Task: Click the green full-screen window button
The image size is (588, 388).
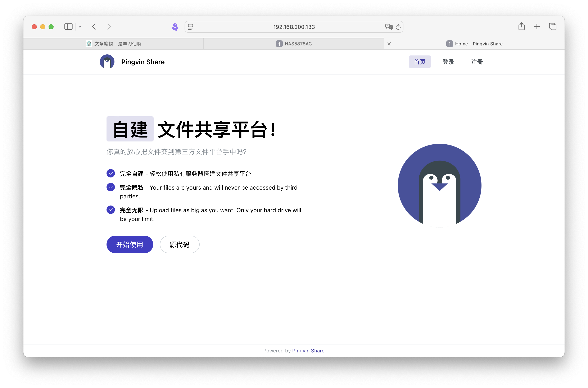Action: [51, 27]
